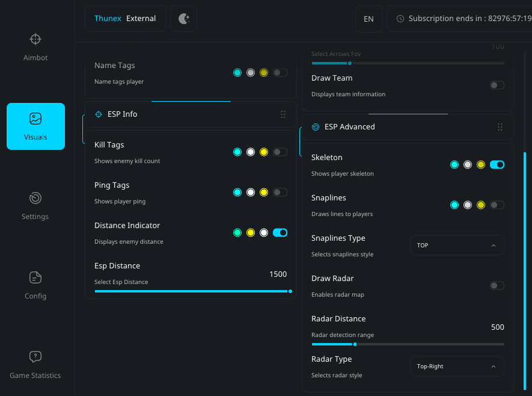Viewport: 532px width, 396px height.
Task: Expand the Radar Type dropdown
Action: (457, 367)
